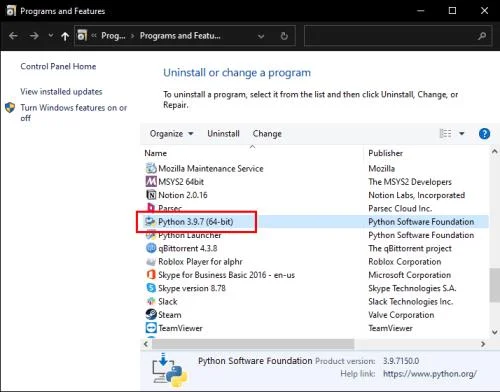Select the TeamViewer program icon
Viewport: 500px width, 392px height.
tap(151, 328)
